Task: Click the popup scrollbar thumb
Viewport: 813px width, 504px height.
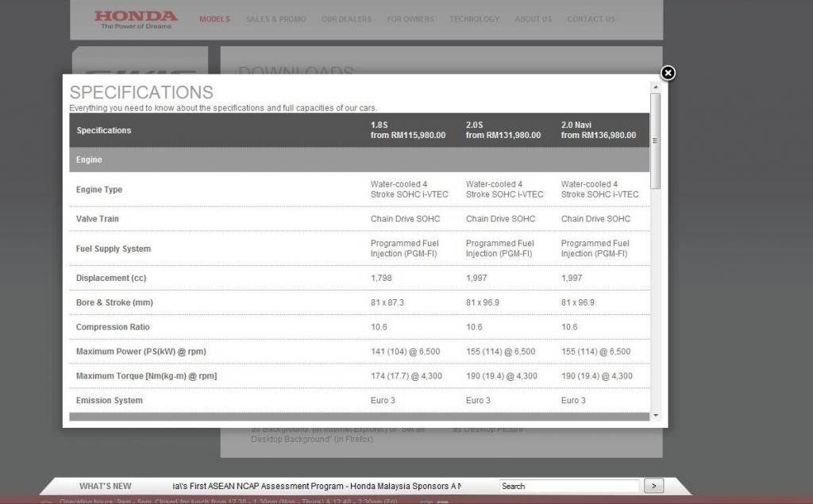Action: [x=655, y=141]
